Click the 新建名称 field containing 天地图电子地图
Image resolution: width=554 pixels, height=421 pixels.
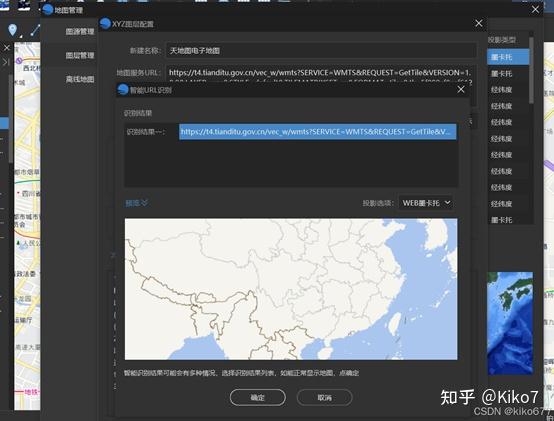(x=321, y=51)
